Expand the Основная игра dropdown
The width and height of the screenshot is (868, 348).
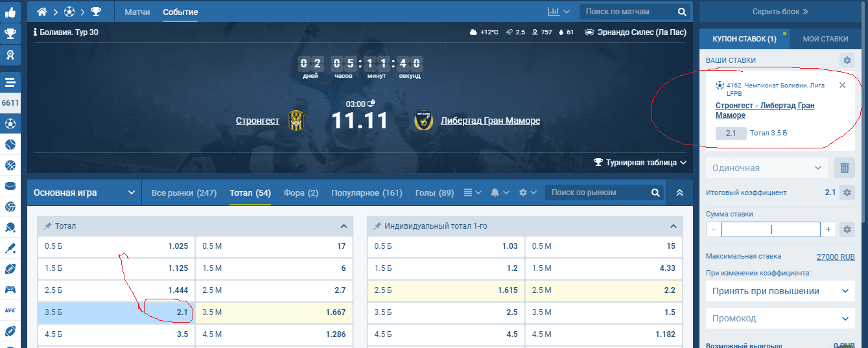click(x=85, y=192)
